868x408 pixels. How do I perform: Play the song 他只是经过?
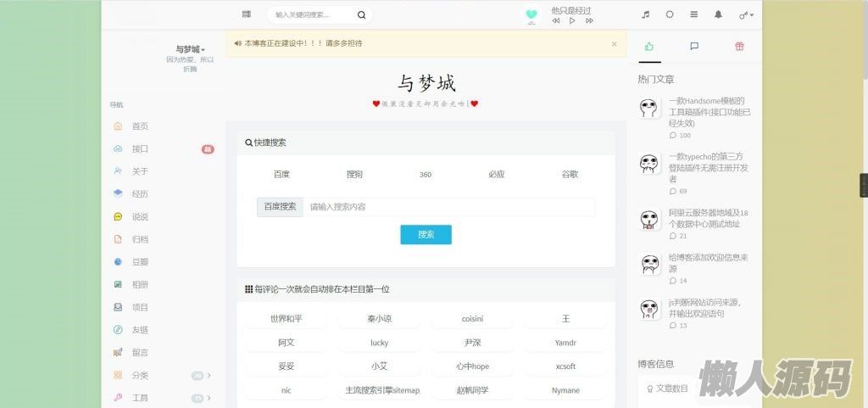click(x=572, y=21)
